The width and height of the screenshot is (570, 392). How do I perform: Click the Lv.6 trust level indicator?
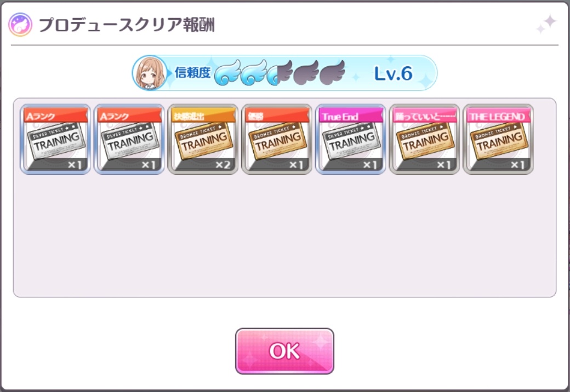394,74
